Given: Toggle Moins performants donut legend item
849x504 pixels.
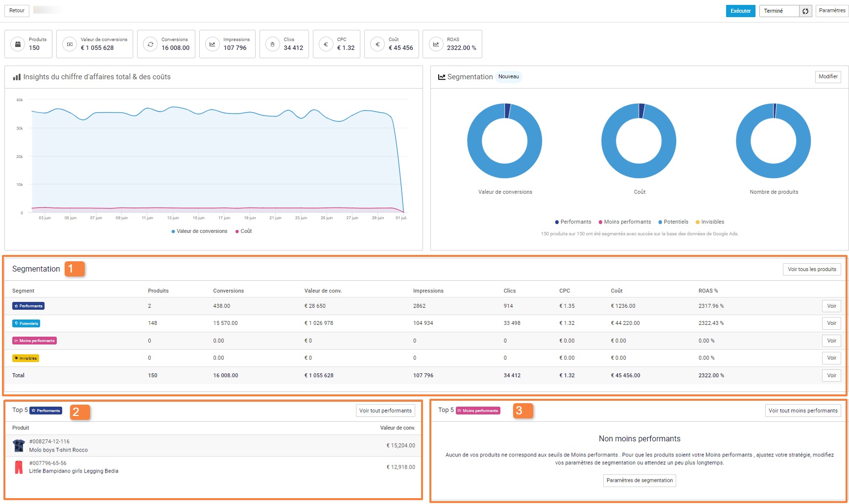Looking at the screenshot, I should pyautogui.click(x=625, y=222).
